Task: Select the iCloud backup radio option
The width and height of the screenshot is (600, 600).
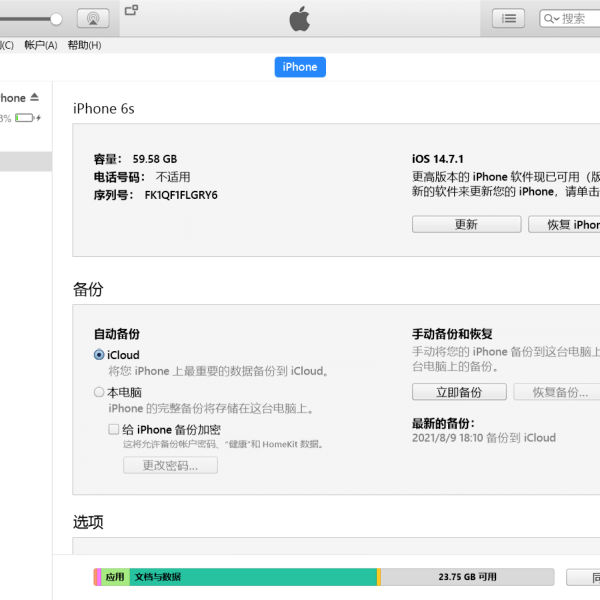Action: (99, 355)
